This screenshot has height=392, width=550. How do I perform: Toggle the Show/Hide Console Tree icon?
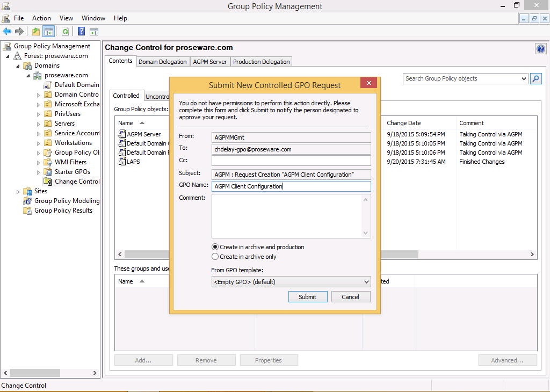[49, 32]
